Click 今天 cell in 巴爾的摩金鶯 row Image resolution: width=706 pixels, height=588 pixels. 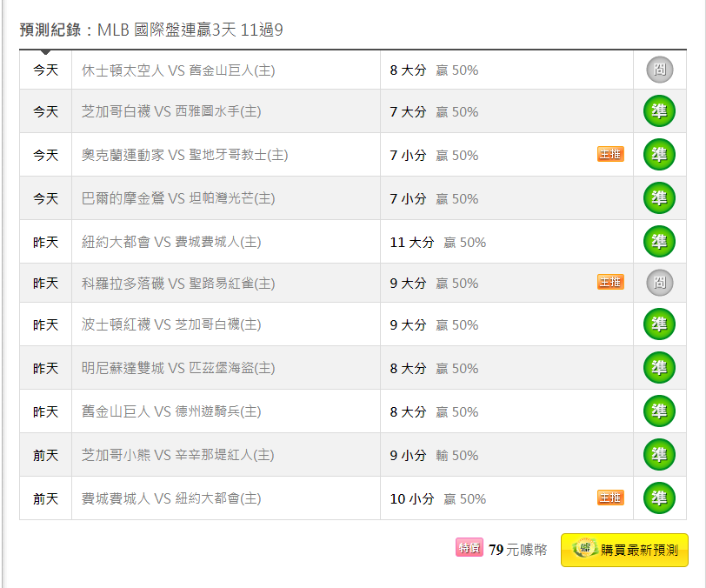(x=45, y=198)
